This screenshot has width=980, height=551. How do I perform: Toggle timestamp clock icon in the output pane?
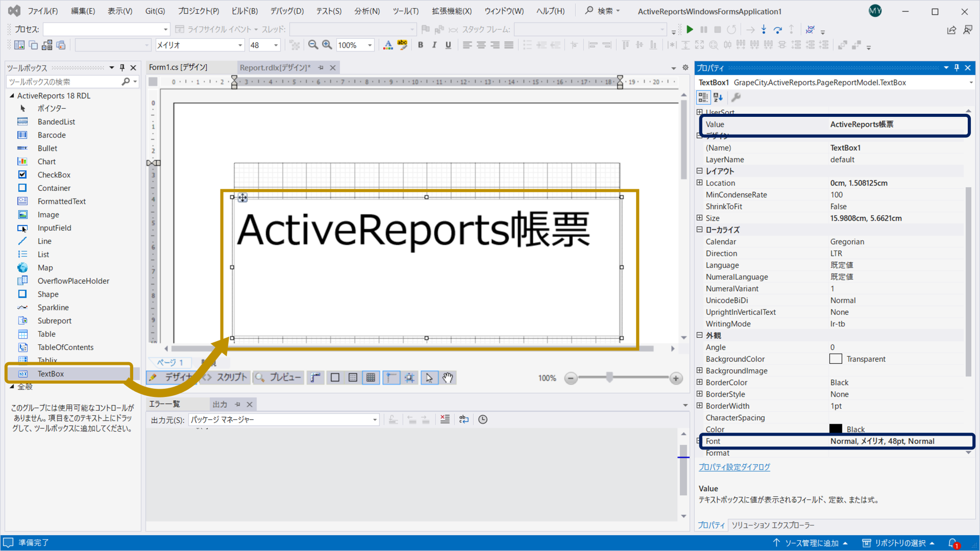tap(483, 419)
